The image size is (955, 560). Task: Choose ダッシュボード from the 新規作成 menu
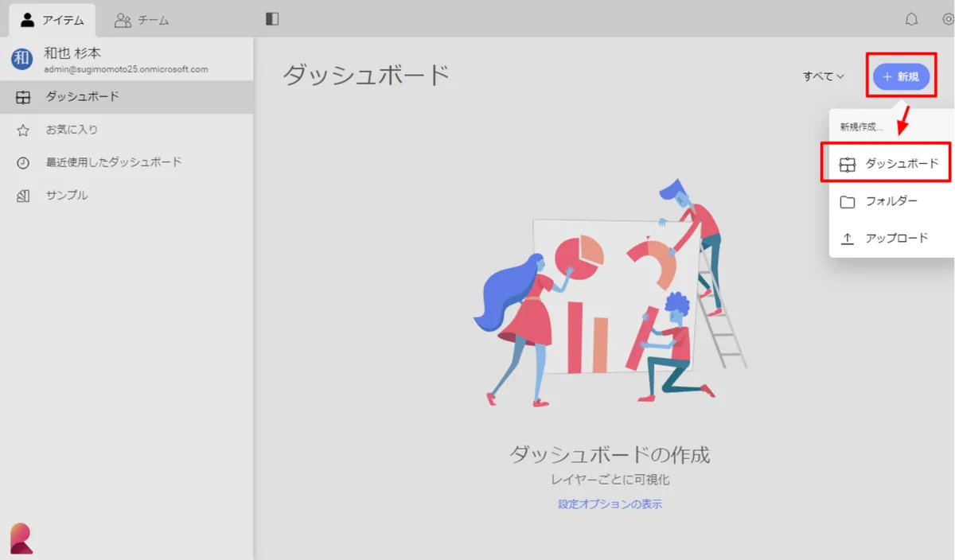coord(891,164)
